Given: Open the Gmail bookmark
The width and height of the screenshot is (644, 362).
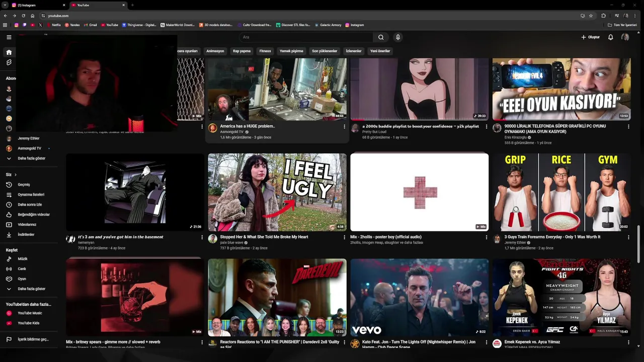Looking at the screenshot, I should coord(91,25).
